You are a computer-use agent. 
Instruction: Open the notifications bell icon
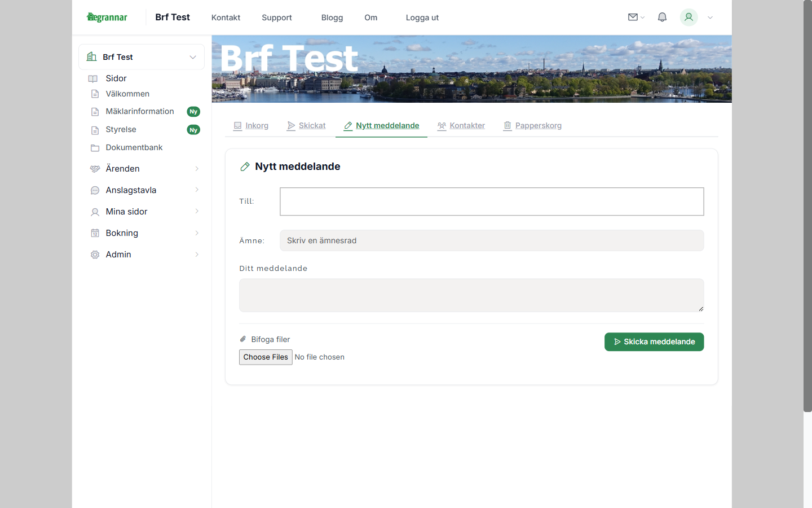662,17
